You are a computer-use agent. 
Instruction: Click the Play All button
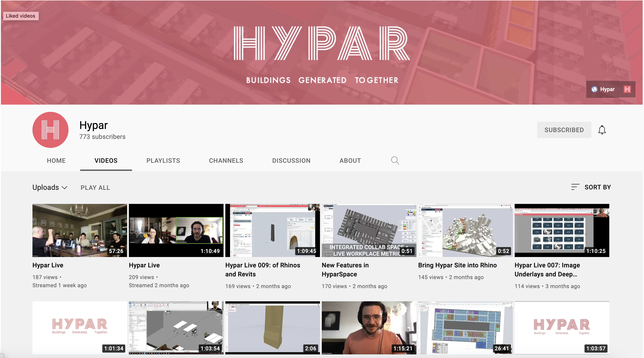tap(95, 188)
